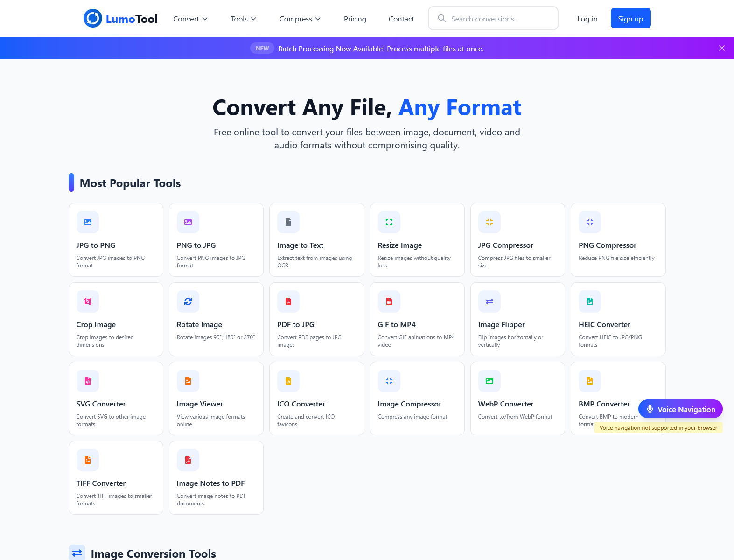Open the HEIC Converter title link
This screenshot has height=560, width=734.
click(x=604, y=325)
